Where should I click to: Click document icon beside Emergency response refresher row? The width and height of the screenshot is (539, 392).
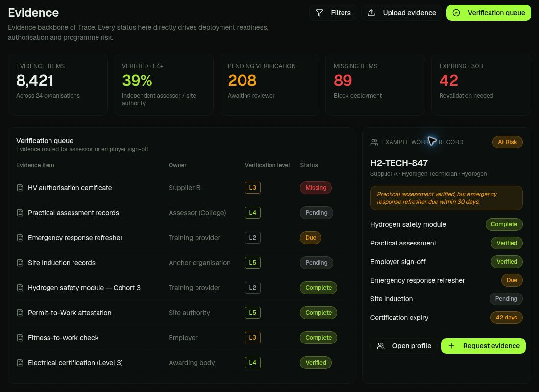[20, 238]
